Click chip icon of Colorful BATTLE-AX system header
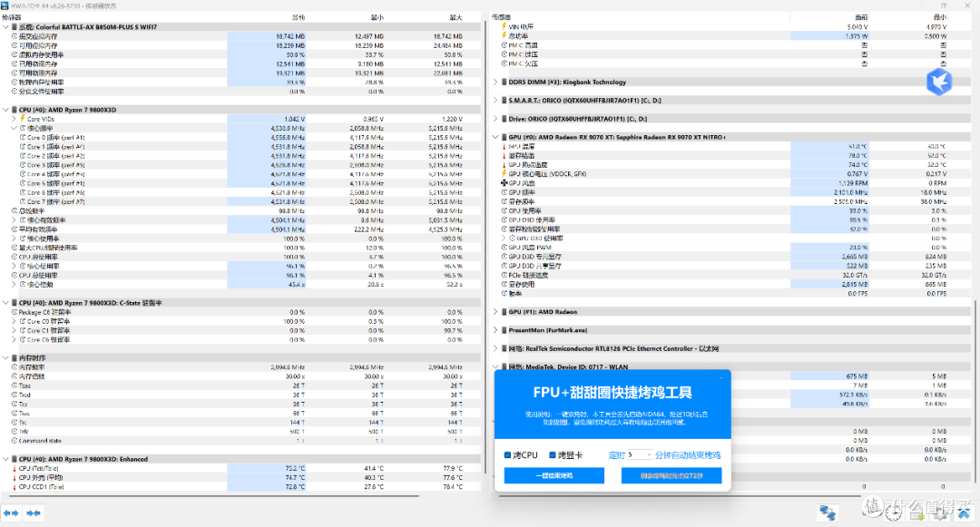The height and width of the screenshot is (527, 980). [x=15, y=27]
